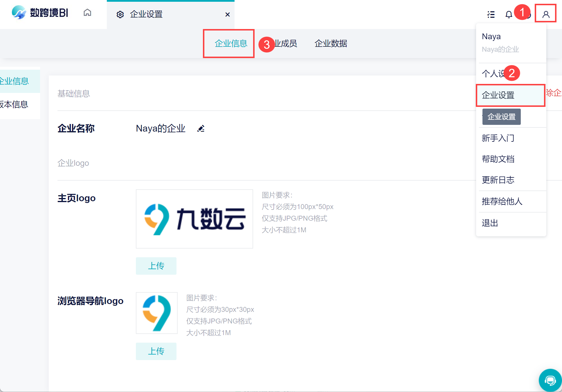Screen dimensions: 562x392
Task: Choose 推荐给他人 in the user menu
Action: coord(502,202)
